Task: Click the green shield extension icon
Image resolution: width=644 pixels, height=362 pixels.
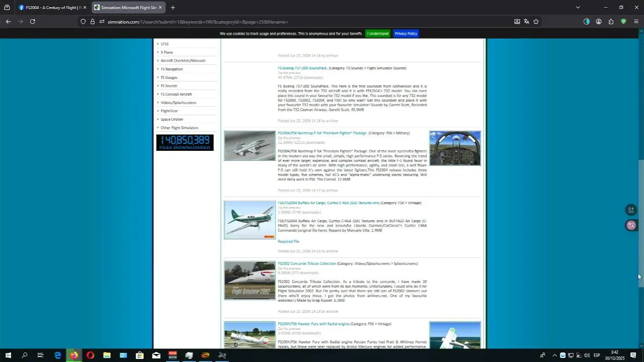Action: coord(623,22)
